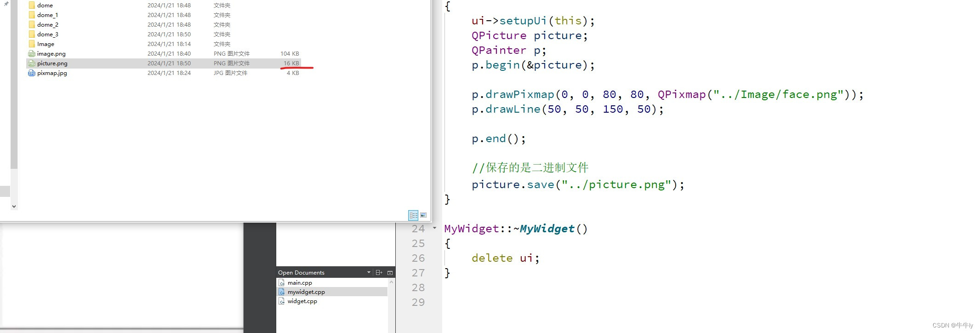980x333 pixels.
Task: Open main.cpp in Open Documents
Action: point(300,283)
